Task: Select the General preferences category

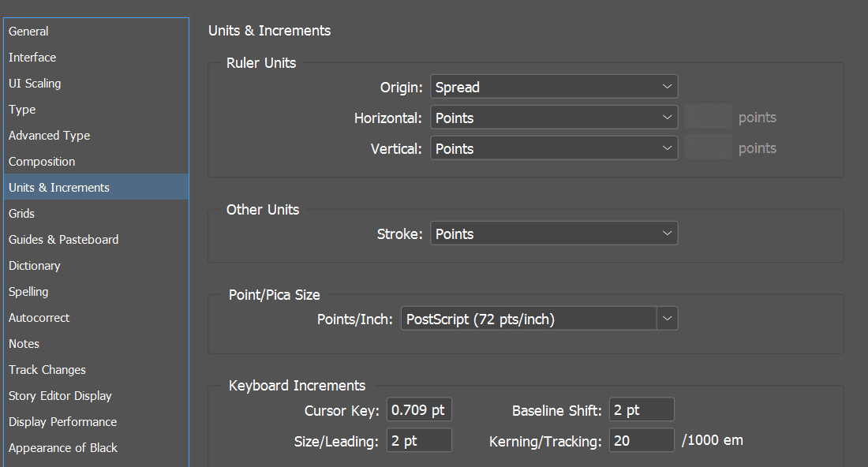Action: click(28, 32)
